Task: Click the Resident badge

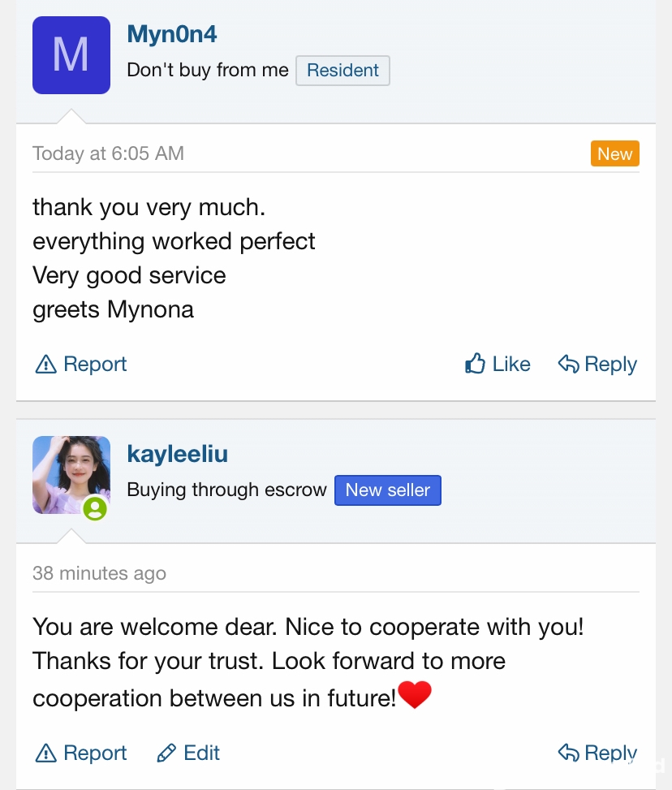Action: pyautogui.click(x=342, y=71)
